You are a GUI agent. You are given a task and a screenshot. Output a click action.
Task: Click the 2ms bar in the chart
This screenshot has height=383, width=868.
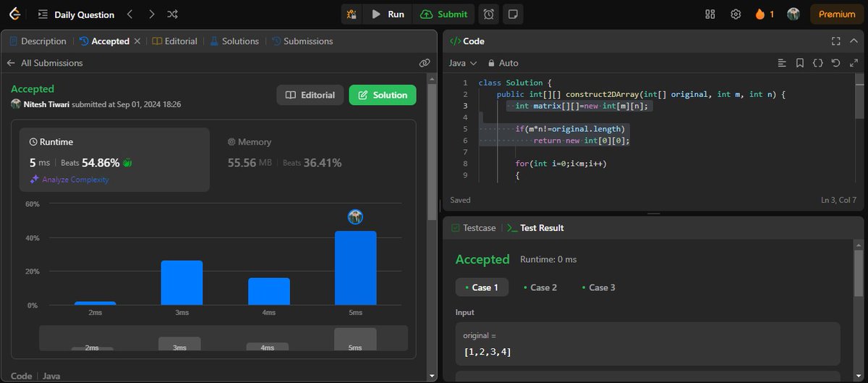click(95, 303)
